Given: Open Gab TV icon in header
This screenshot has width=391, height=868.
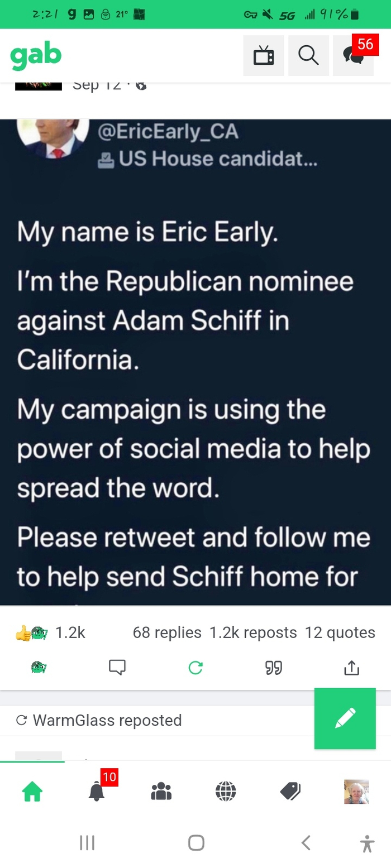Looking at the screenshot, I should (264, 55).
